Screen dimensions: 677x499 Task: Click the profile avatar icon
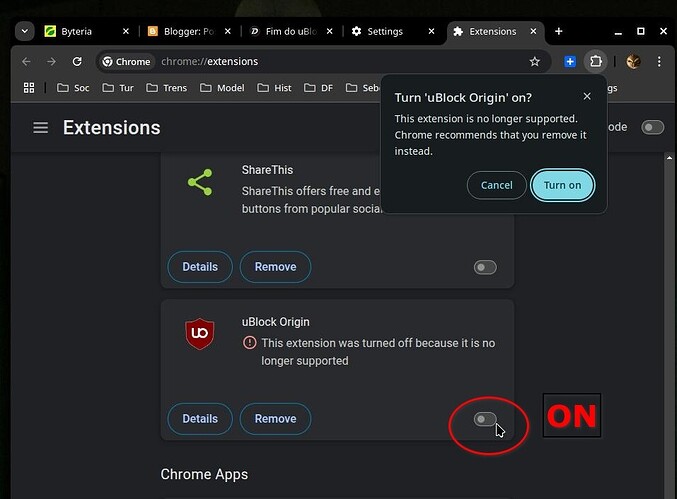(x=633, y=61)
